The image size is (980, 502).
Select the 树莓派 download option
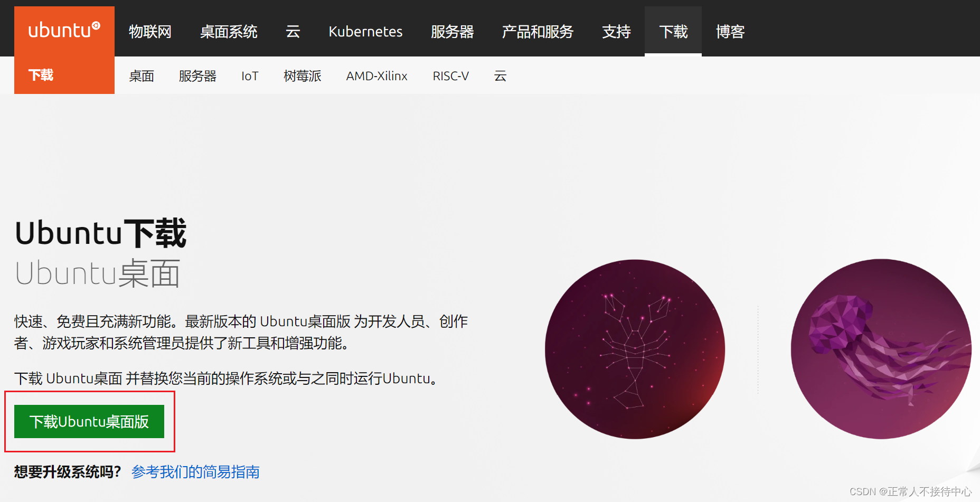(x=303, y=75)
